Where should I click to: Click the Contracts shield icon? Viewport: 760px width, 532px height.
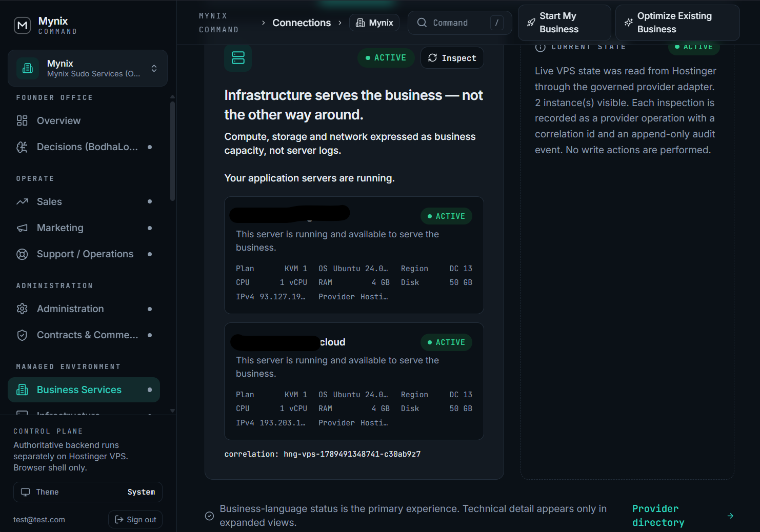(22, 335)
